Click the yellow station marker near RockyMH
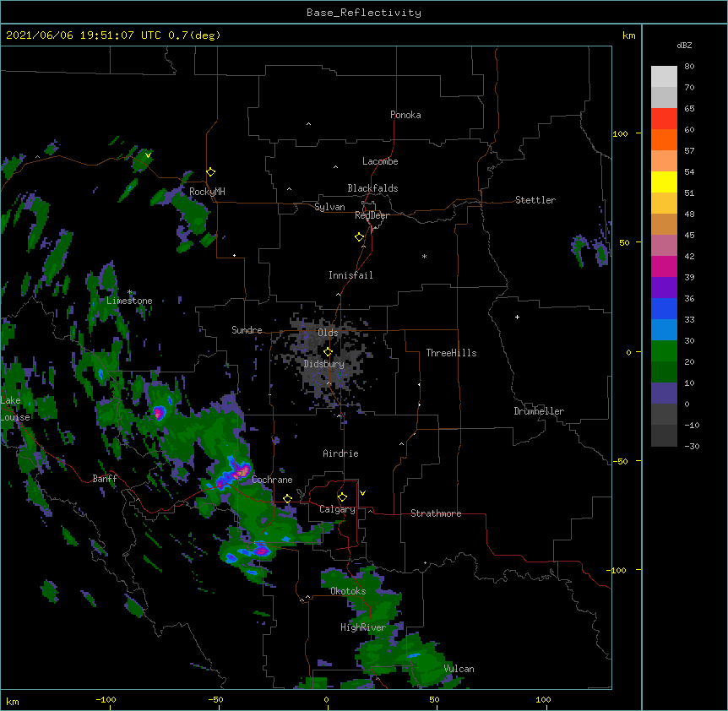The height and width of the screenshot is (711, 728). 211,172
